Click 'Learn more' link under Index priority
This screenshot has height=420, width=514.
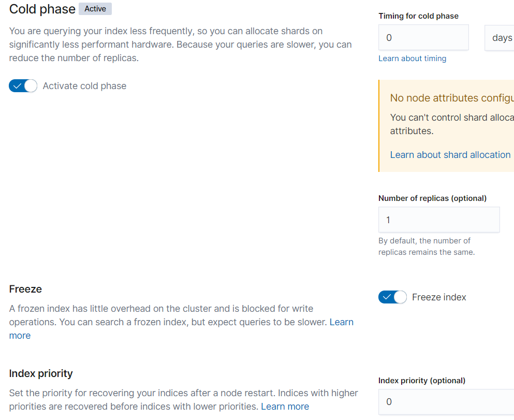(285, 407)
